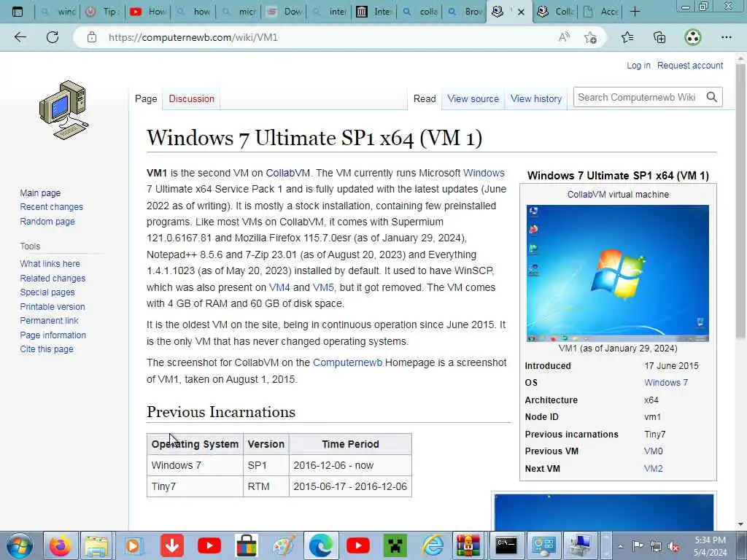The height and width of the screenshot is (560, 747).
Task: Switch to the 'Tip' tab
Action: (102, 12)
